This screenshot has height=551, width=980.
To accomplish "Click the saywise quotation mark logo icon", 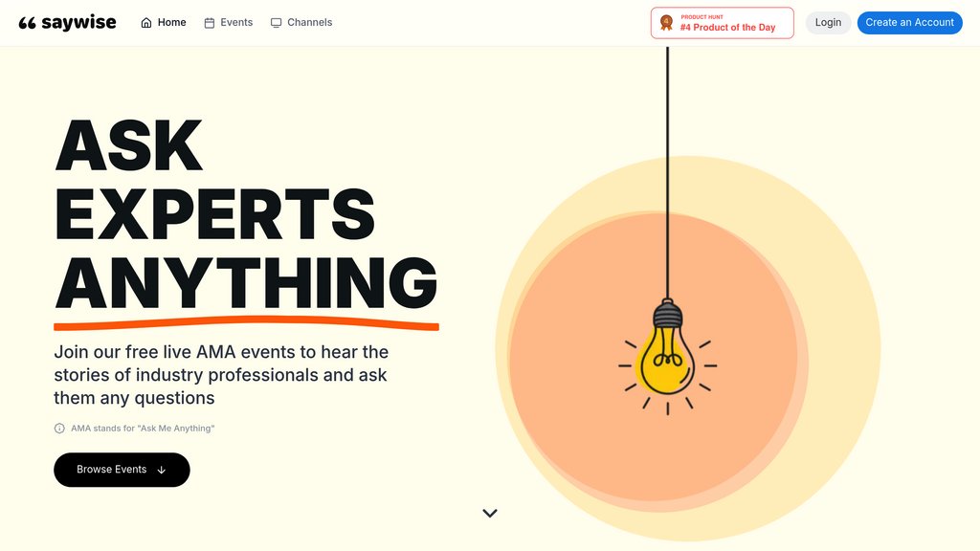I will [27, 23].
